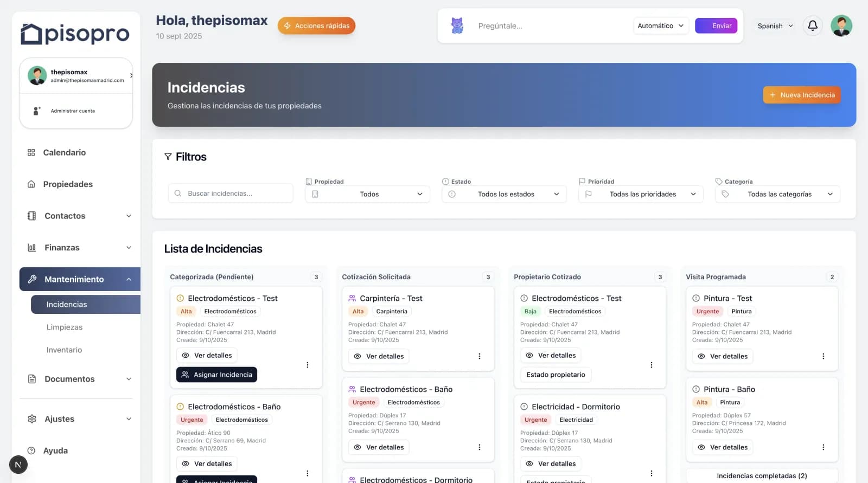Click the Filtros funnel icon
This screenshot has height=483, width=868.
168,157
